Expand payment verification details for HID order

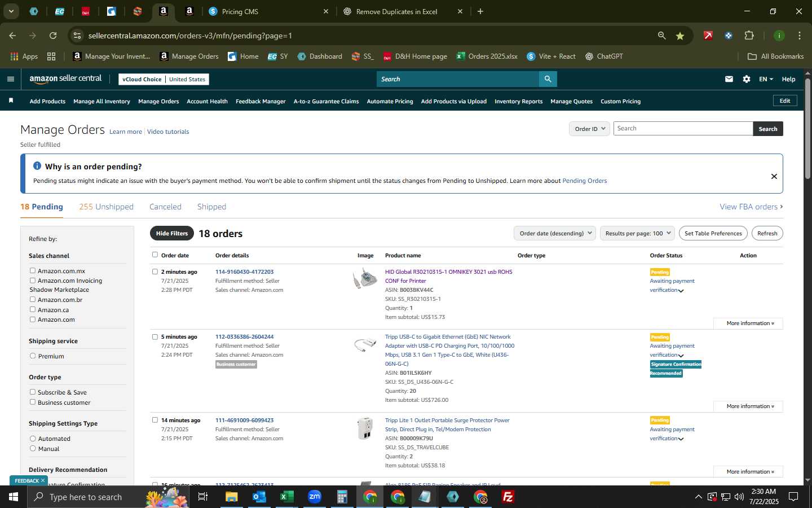click(x=681, y=291)
